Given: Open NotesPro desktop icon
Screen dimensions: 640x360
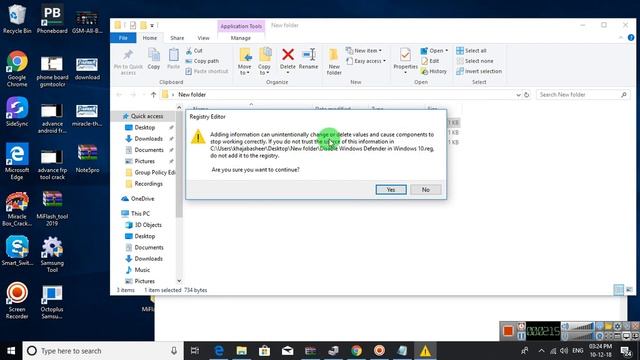Looking at the screenshot, I should click(x=87, y=158).
